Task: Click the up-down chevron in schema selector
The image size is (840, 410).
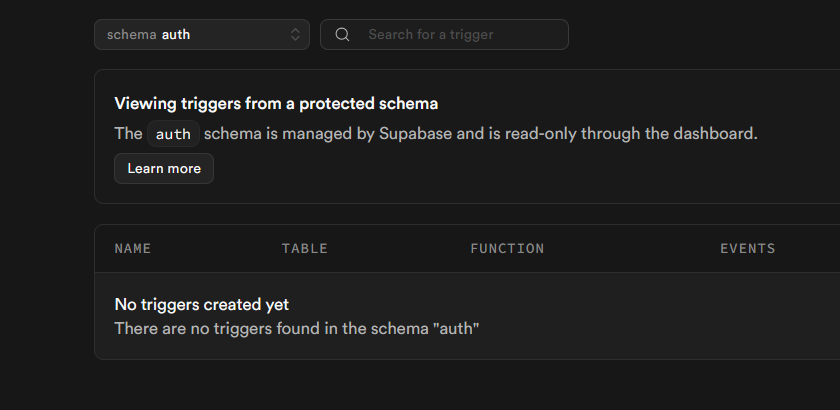Action: (295, 35)
